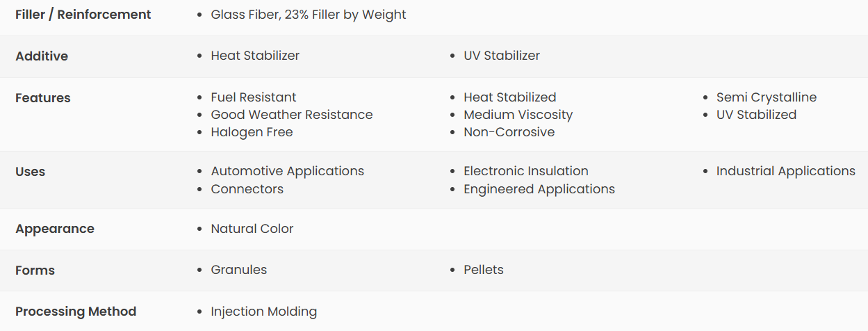This screenshot has height=331, width=868.
Task: Select Medium Viscosity feature text
Action: pyautogui.click(x=518, y=115)
